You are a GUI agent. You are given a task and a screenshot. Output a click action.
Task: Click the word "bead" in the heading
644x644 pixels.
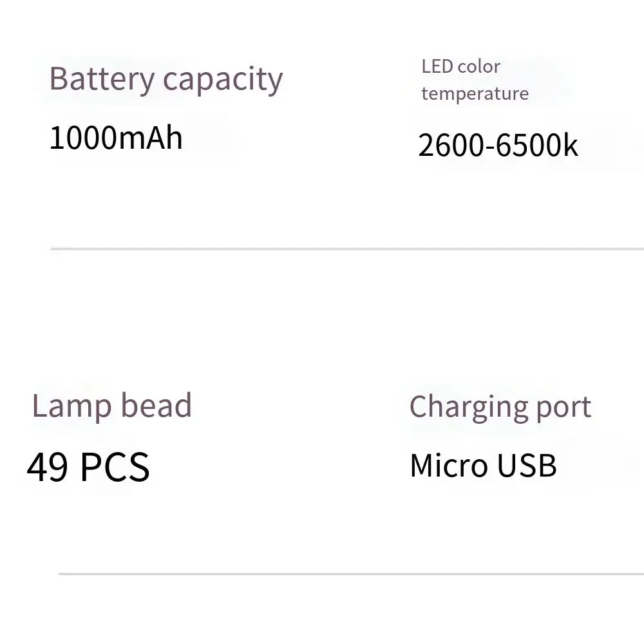click(156, 405)
